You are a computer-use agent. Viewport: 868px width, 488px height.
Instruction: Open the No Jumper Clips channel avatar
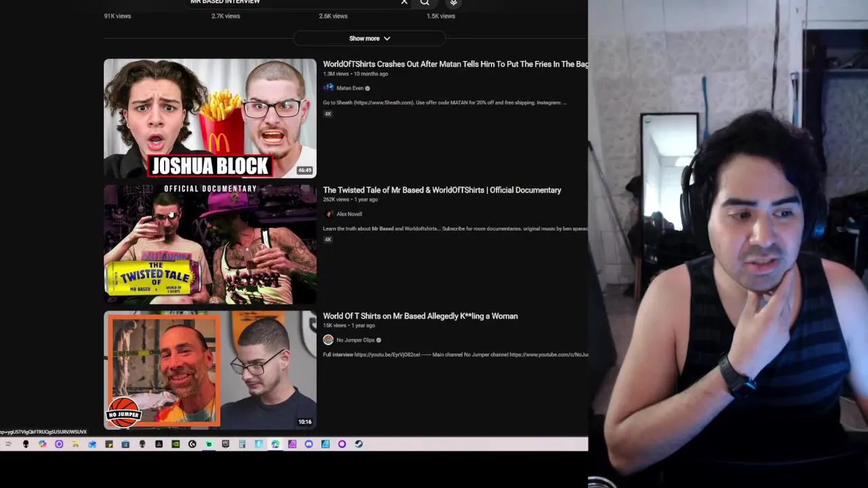(x=328, y=340)
